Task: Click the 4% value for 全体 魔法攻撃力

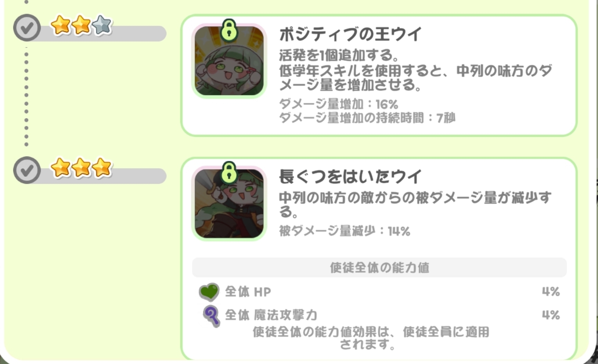Action: coord(550,315)
